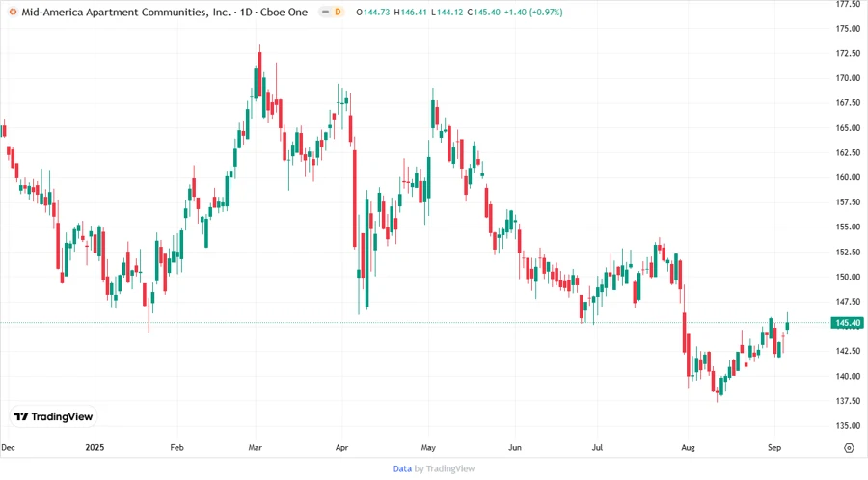Click the +1.40 (+0.97%) change text
Screen dimensions: 868x480
coord(533,13)
